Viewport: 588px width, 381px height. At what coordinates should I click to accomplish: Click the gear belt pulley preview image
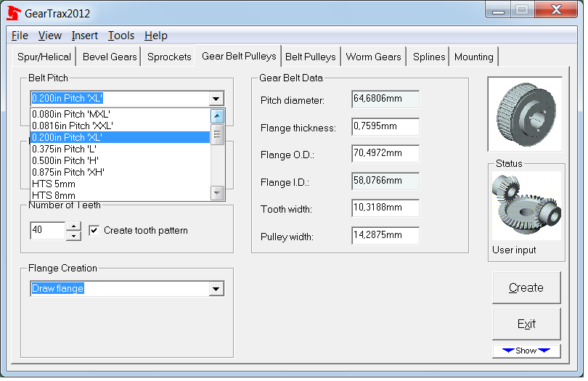tap(524, 114)
